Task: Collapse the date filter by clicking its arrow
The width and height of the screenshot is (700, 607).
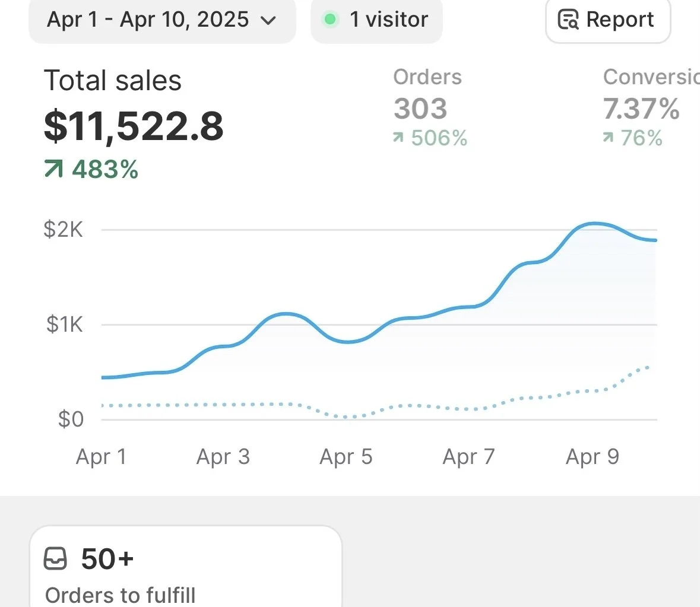Action: tap(268, 20)
